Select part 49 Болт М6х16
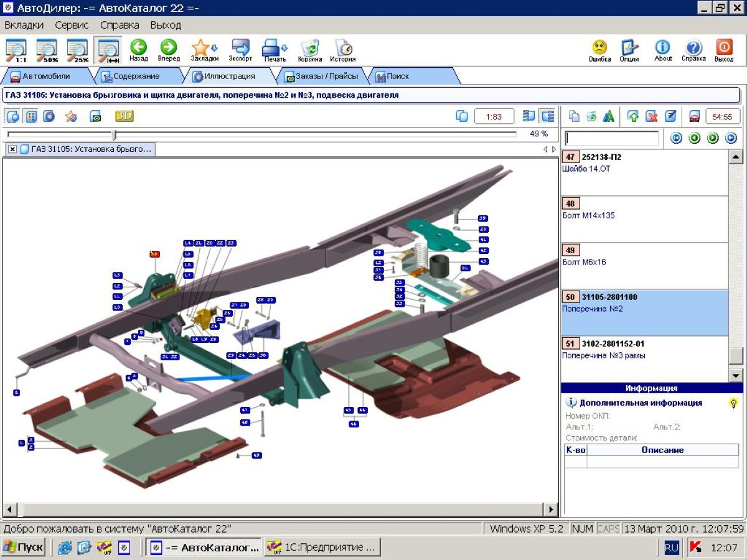This screenshot has width=747, height=560. (x=644, y=266)
